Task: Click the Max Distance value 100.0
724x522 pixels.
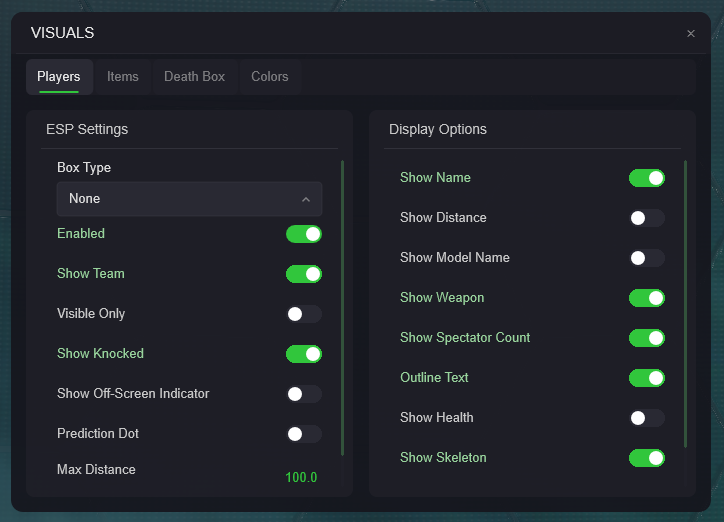Action: tap(301, 477)
